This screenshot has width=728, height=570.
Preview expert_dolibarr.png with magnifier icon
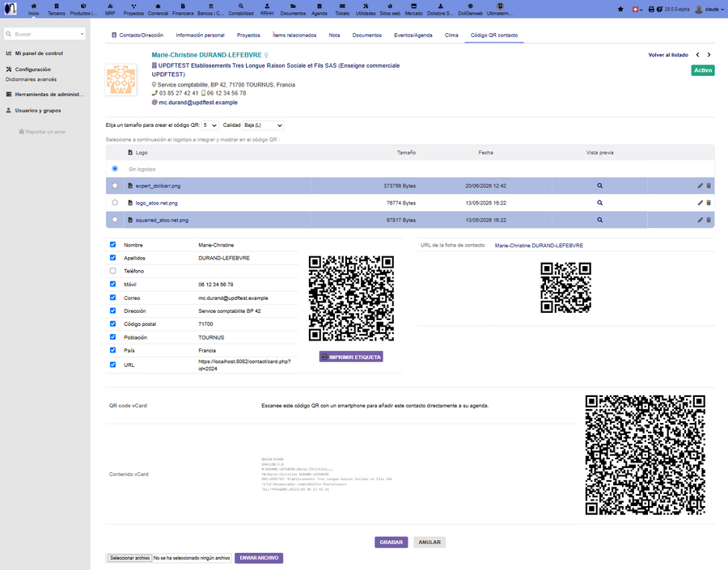[600, 186]
